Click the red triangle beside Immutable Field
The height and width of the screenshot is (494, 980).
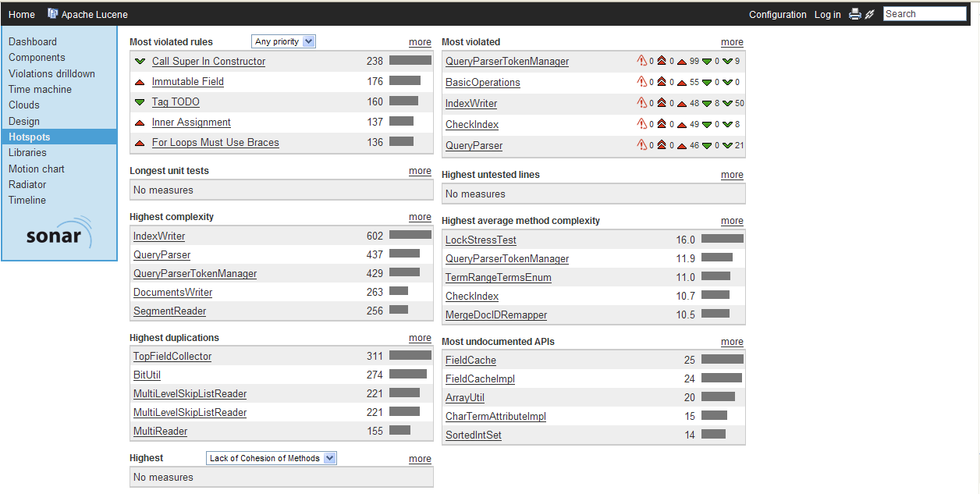pos(140,82)
